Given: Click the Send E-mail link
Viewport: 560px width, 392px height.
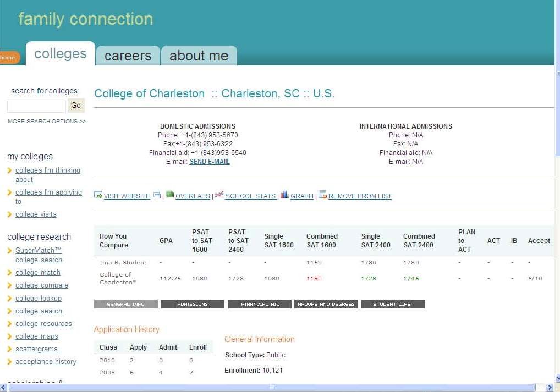Looking at the screenshot, I should coord(210,162).
